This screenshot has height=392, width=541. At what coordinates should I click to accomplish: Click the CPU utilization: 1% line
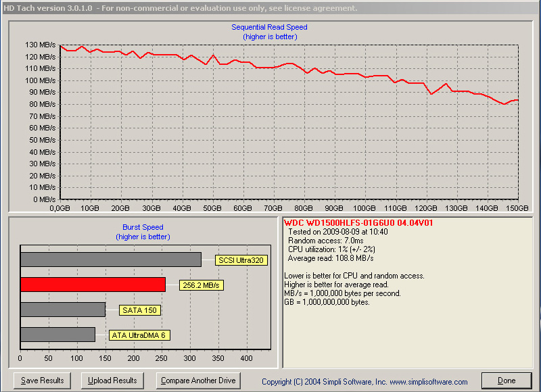click(x=331, y=249)
